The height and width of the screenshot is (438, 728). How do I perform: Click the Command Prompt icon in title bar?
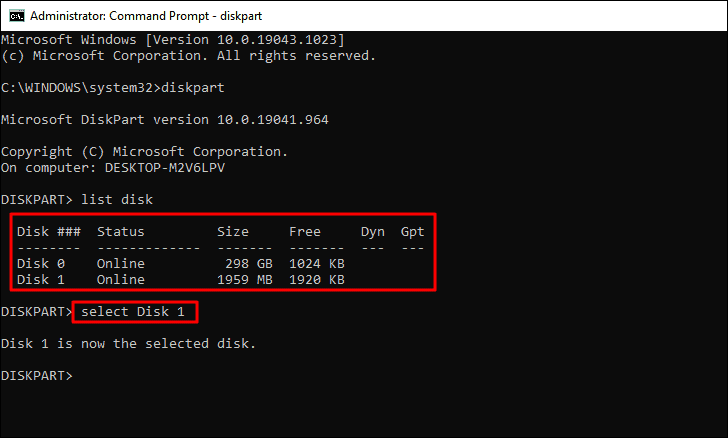click(17, 16)
